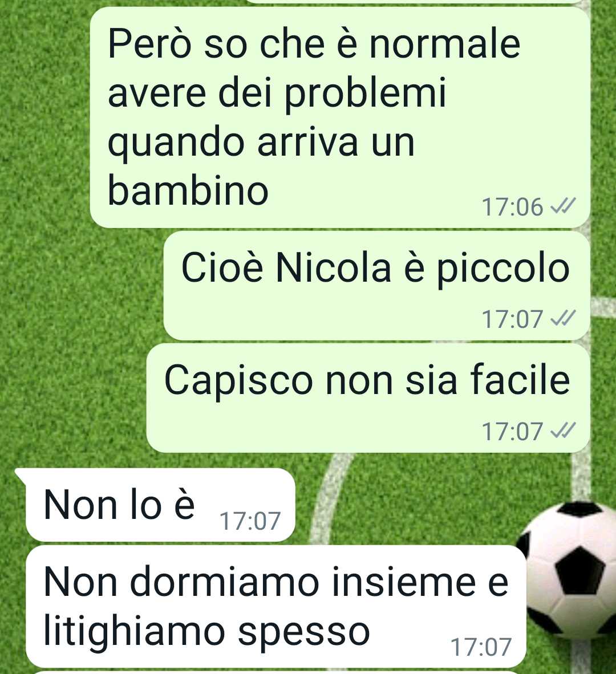Select the 'Cioè Nicola è piccolo' bubble
Viewport: 616px width, 674px height.
pos(376,286)
